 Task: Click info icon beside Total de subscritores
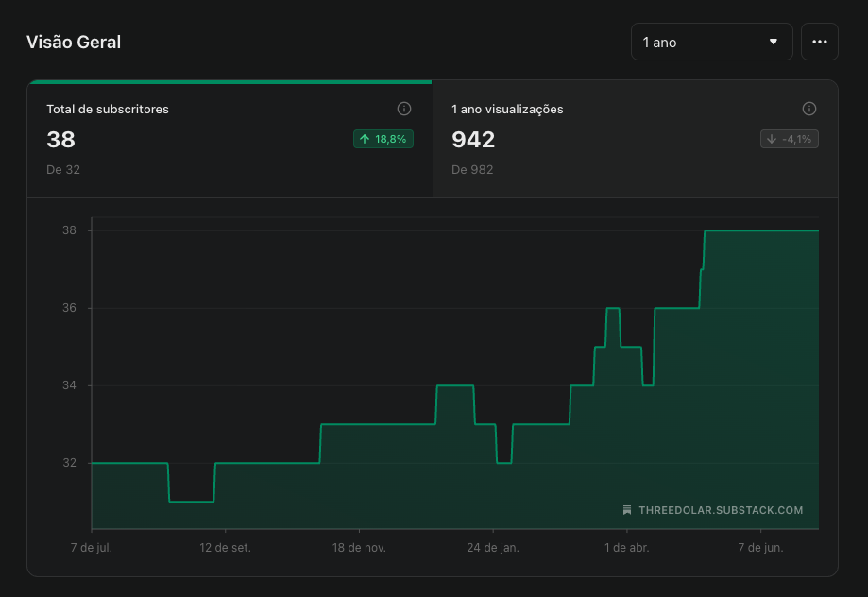click(x=404, y=109)
